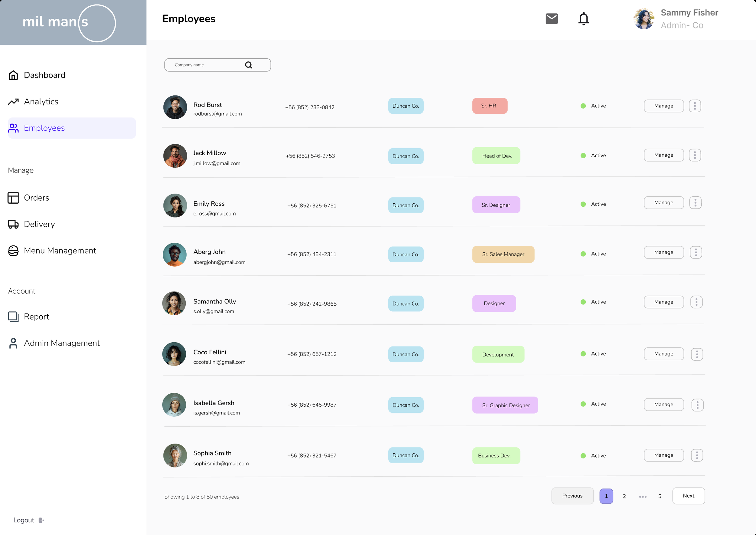
Task: Open three-dot menu for Coco Fellini
Action: [697, 354]
